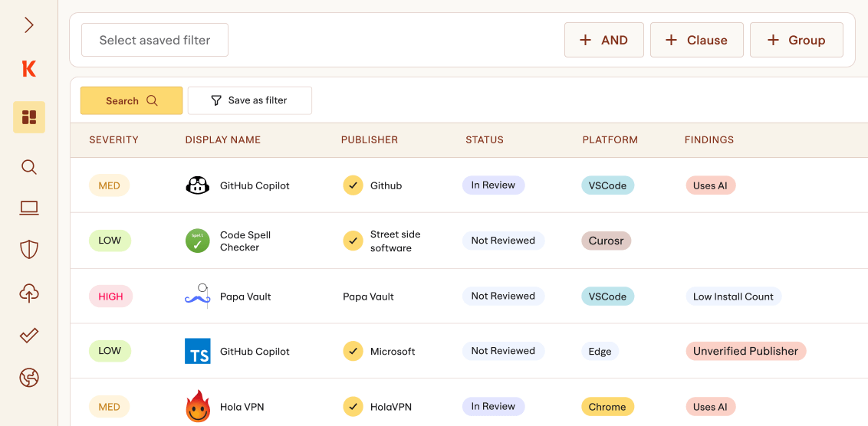Click the Hola VPN flame icon
Viewport: 868px width, 426px height.
(198, 407)
